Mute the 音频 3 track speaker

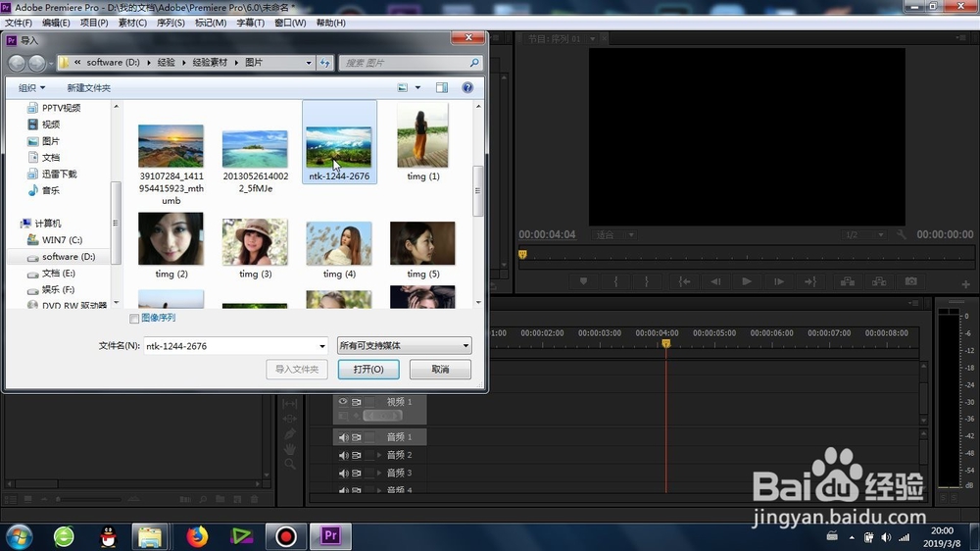click(x=343, y=473)
